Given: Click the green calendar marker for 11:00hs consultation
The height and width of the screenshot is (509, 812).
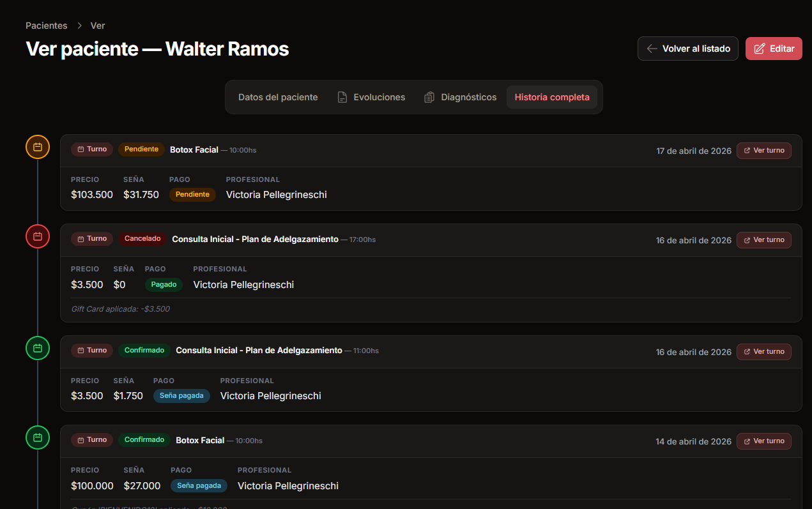Looking at the screenshot, I should click(38, 348).
